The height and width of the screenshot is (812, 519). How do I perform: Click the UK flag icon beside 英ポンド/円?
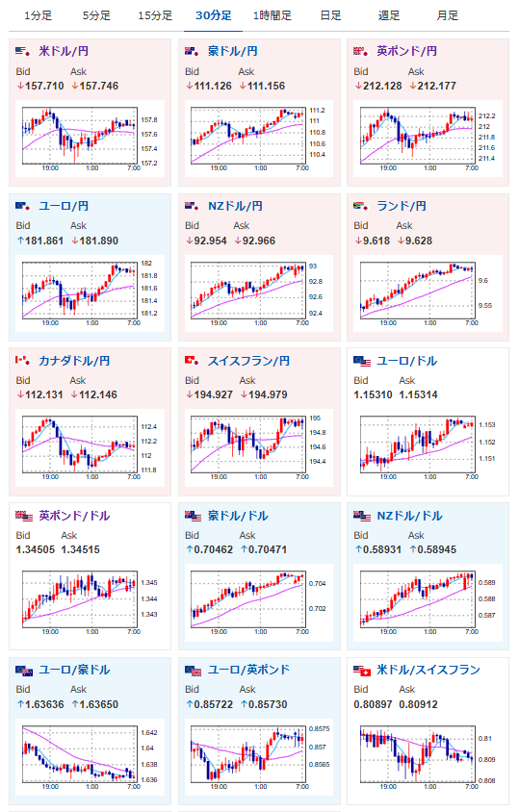[361, 51]
